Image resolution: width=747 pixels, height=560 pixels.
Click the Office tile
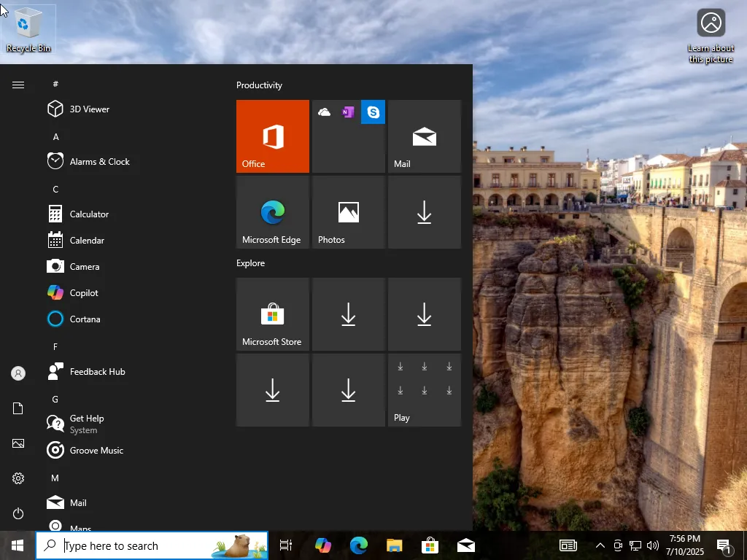pyautogui.click(x=273, y=136)
